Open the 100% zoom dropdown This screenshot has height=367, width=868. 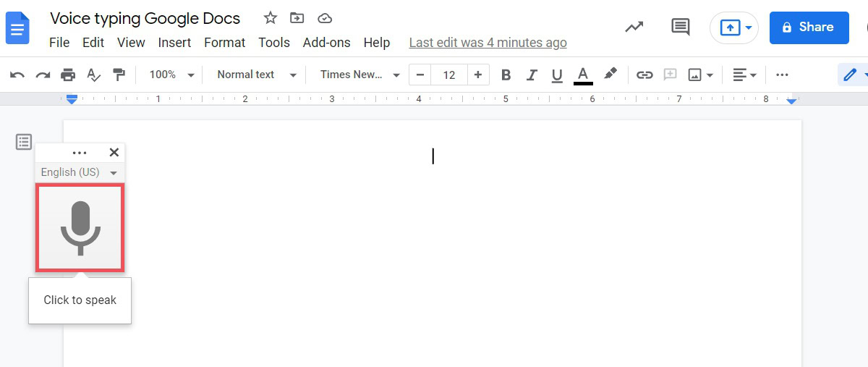pos(171,75)
